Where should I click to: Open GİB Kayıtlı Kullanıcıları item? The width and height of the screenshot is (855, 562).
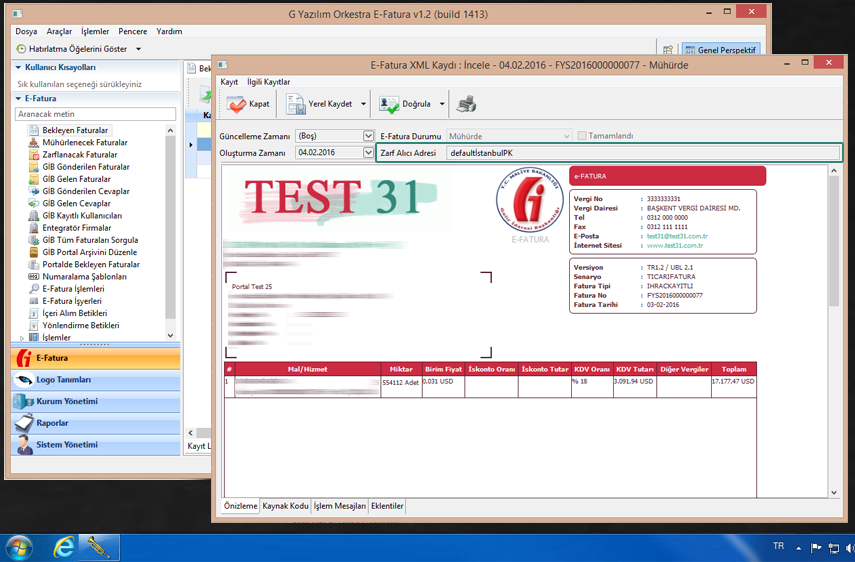(82, 215)
